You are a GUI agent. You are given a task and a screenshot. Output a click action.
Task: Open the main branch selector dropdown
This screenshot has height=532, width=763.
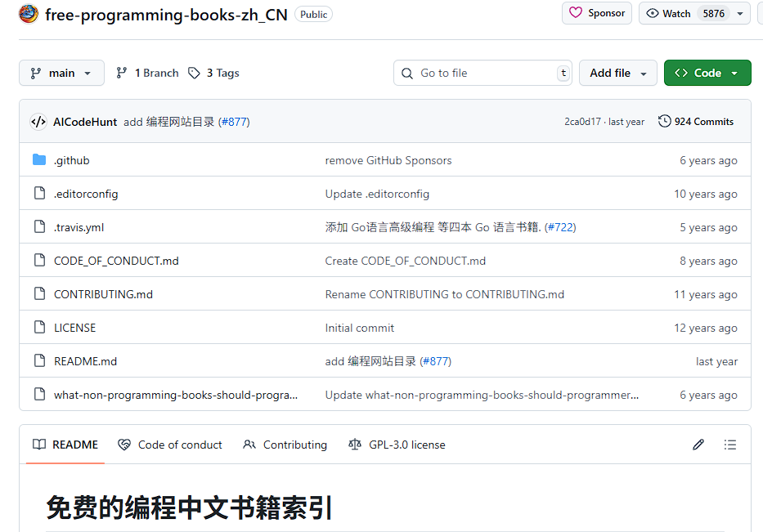click(x=61, y=73)
